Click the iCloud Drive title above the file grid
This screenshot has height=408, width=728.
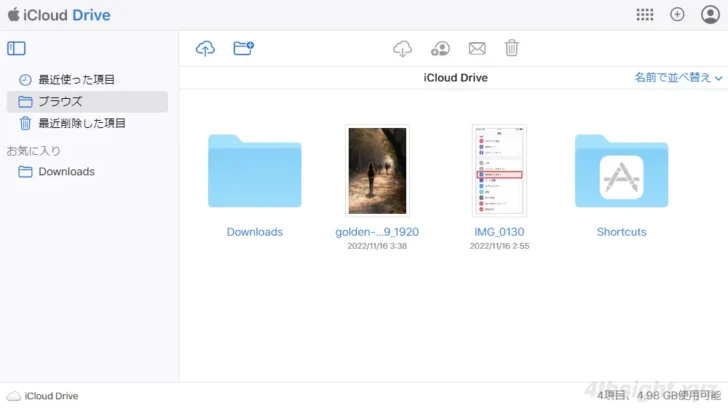455,78
